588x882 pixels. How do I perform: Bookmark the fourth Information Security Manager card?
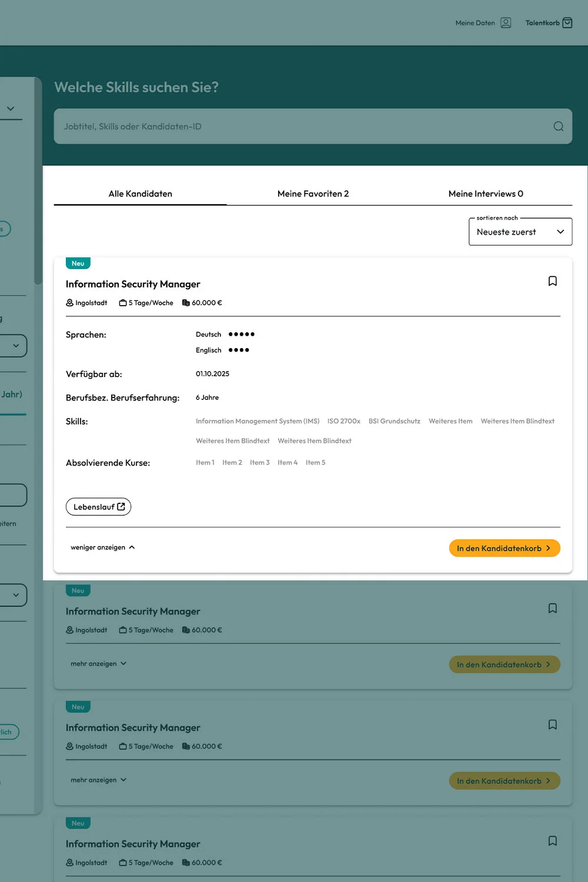point(553,841)
